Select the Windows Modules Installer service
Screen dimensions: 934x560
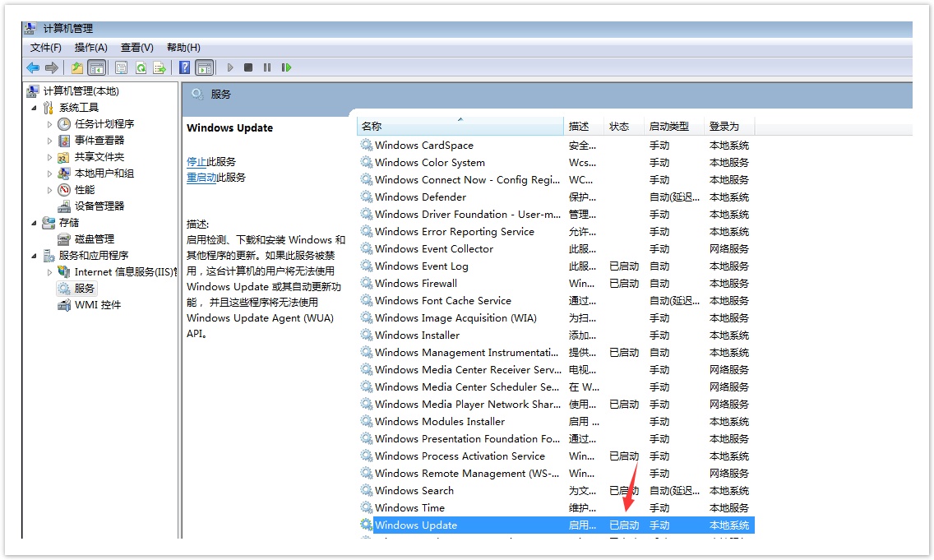pyautogui.click(x=556, y=421)
